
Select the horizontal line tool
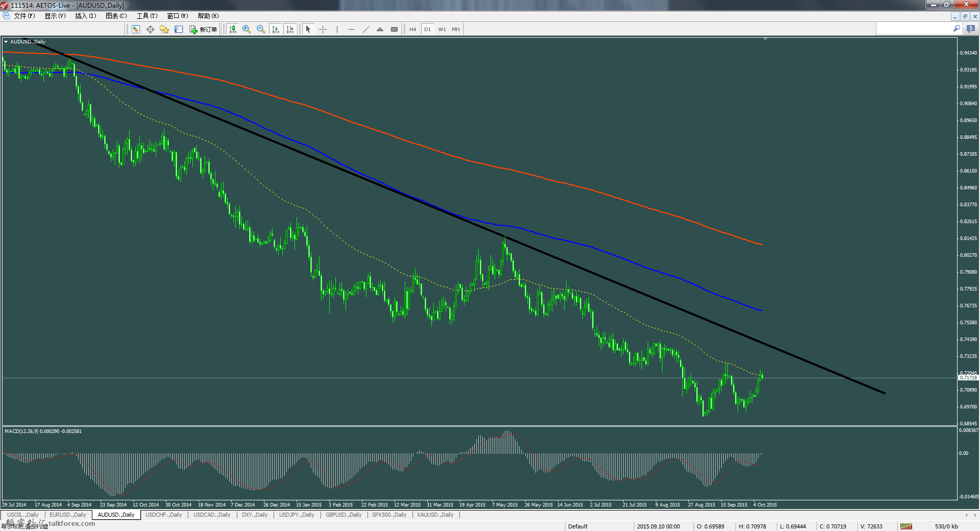tap(351, 29)
